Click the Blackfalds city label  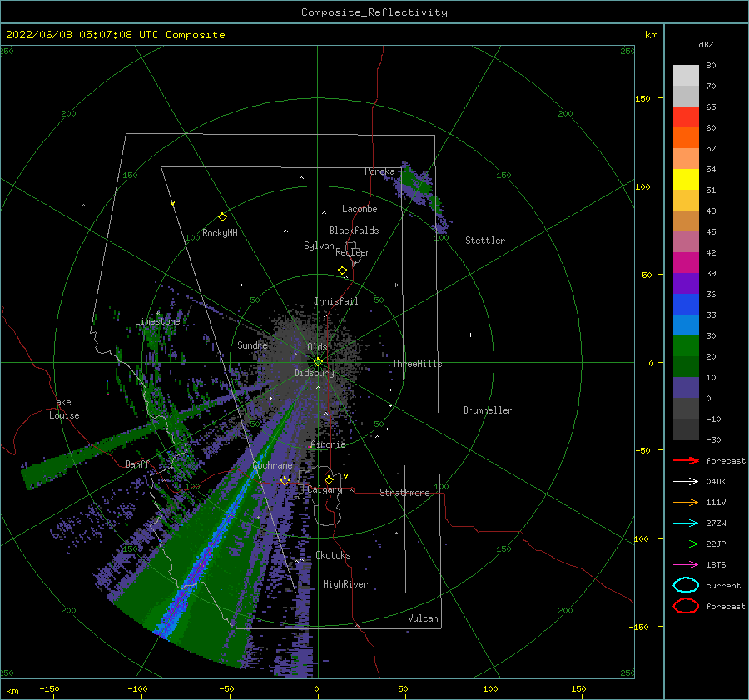pos(354,231)
